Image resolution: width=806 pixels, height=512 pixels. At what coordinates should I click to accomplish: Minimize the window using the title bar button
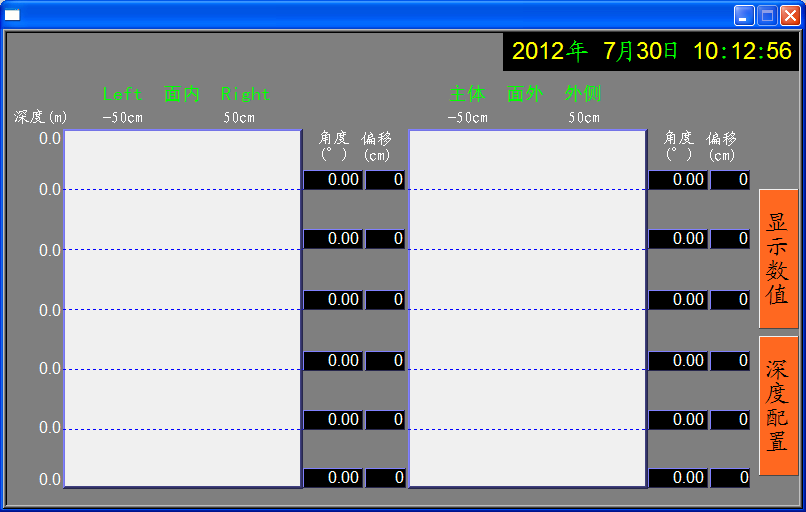[x=744, y=15]
